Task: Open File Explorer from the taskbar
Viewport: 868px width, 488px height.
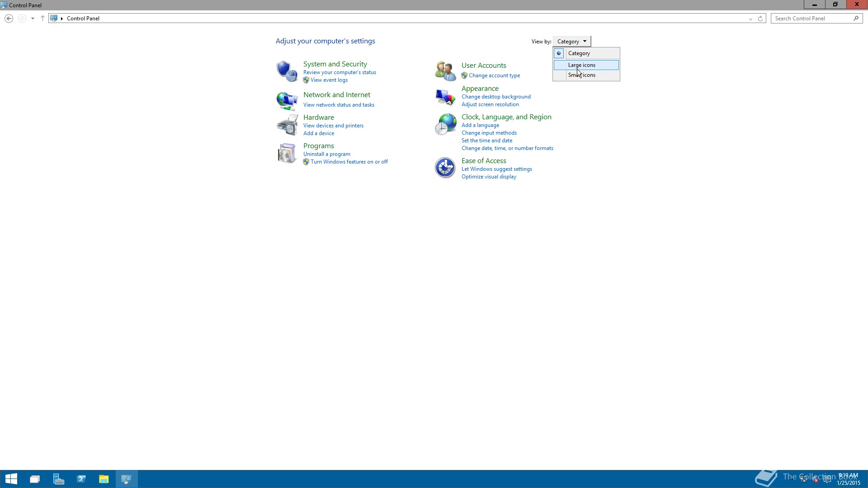Action: point(104,479)
